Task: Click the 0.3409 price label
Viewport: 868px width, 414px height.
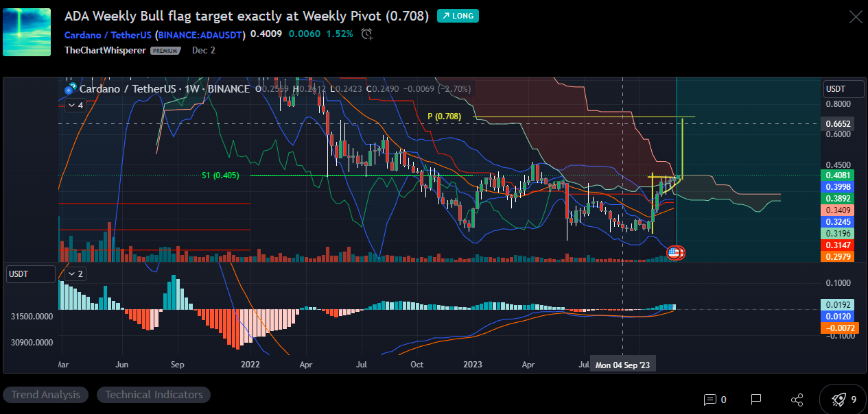Action: click(838, 210)
